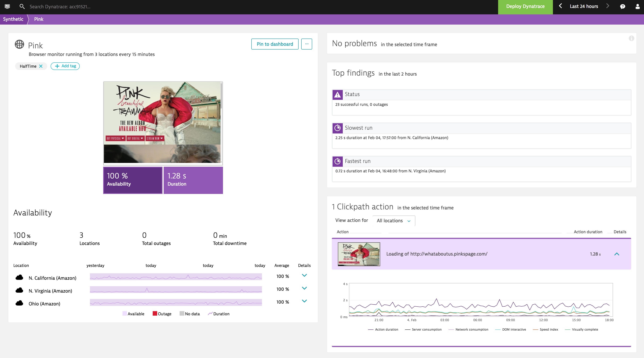Viewport: 644px width, 358px height.
Task: Expand N. Virginia location details
Action: coord(304,288)
